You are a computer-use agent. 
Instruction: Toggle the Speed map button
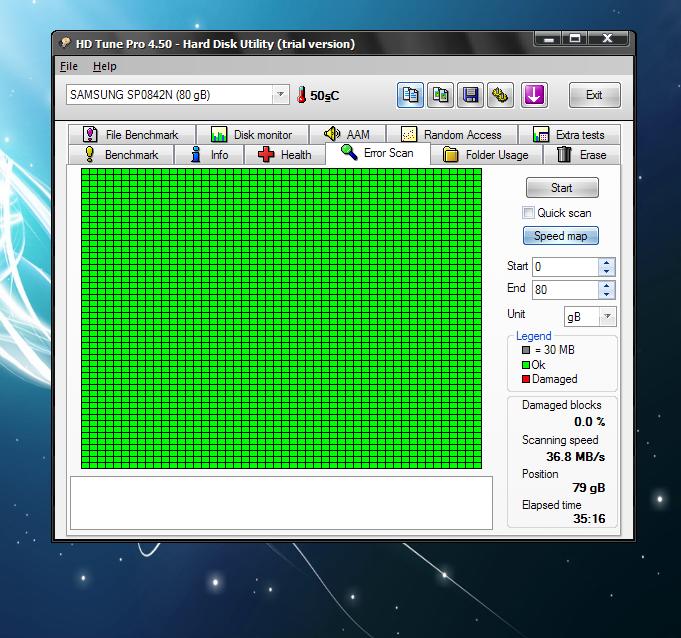click(x=560, y=236)
